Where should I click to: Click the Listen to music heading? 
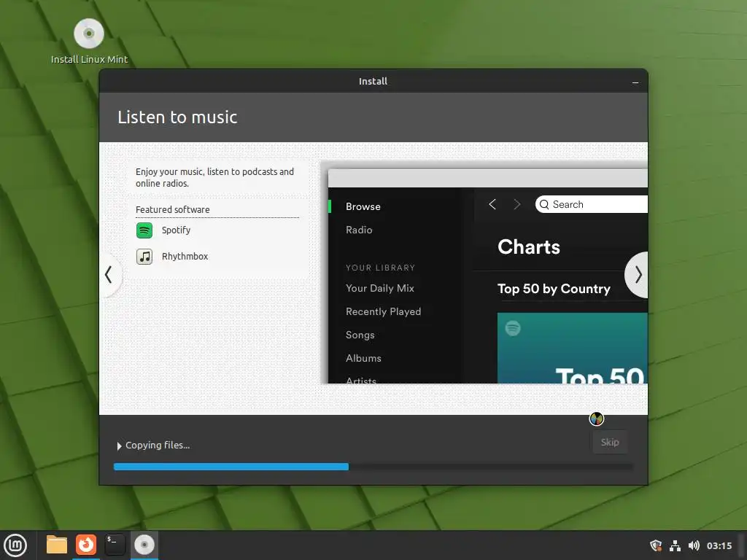177,117
